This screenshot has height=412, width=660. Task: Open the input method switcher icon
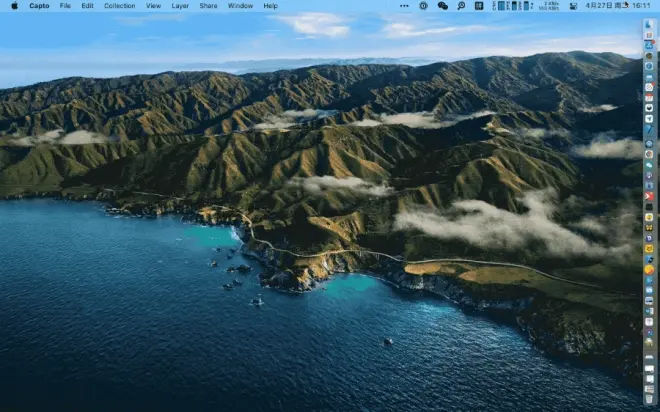[479, 6]
